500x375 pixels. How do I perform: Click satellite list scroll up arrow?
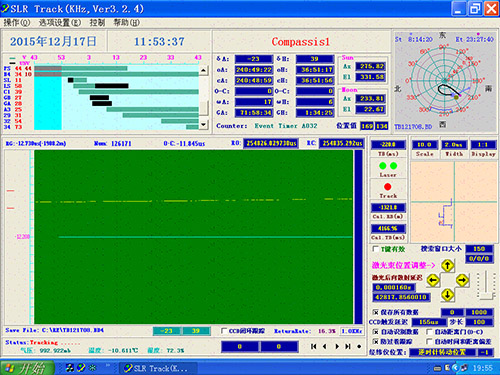tap(204, 70)
